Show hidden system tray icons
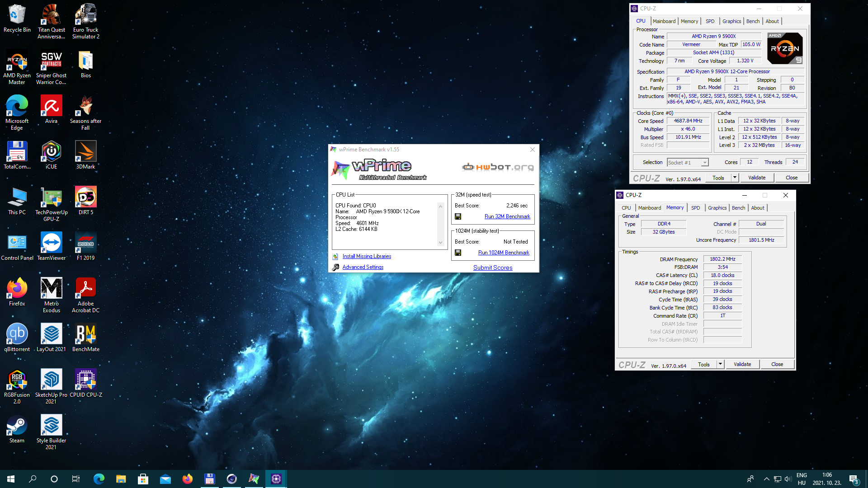 tap(766, 479)
